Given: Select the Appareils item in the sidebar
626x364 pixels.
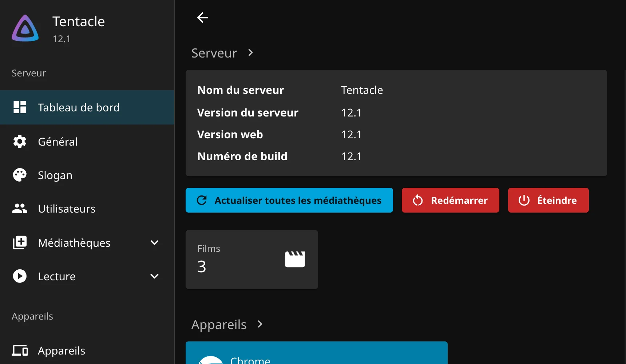Looking at the screenshot, I should (87, 351).
